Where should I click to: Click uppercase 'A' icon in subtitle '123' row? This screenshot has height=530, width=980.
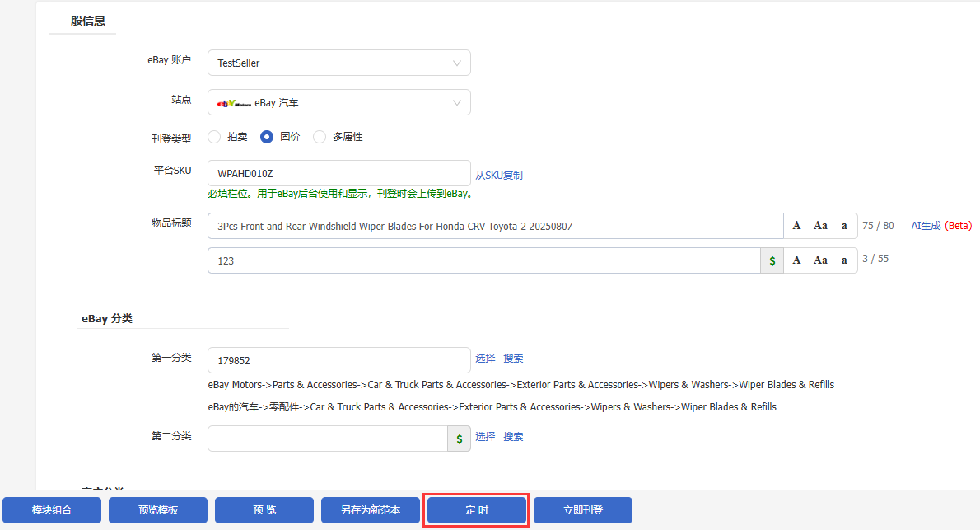796,260
